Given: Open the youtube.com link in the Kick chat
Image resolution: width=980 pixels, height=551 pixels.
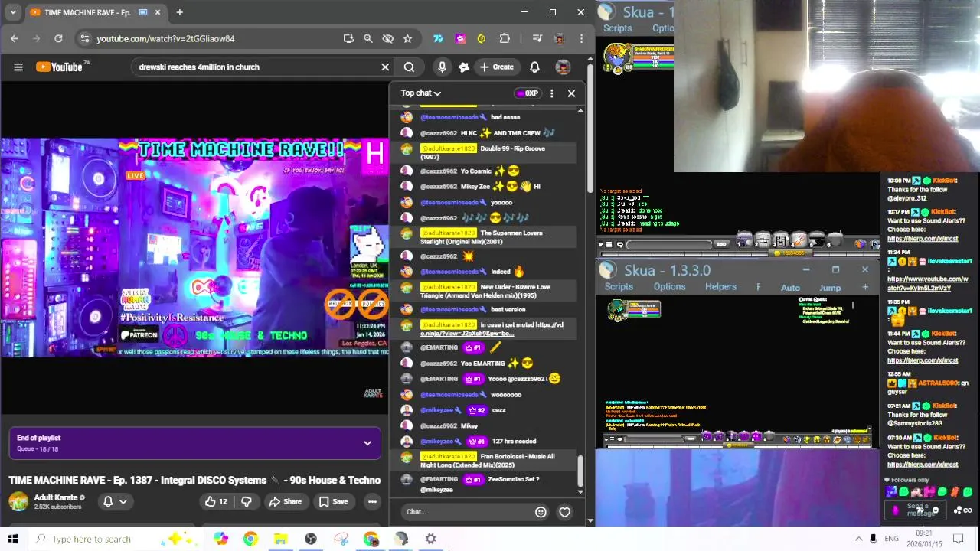Looking at the screenshot, I should (x=929, y=284).
